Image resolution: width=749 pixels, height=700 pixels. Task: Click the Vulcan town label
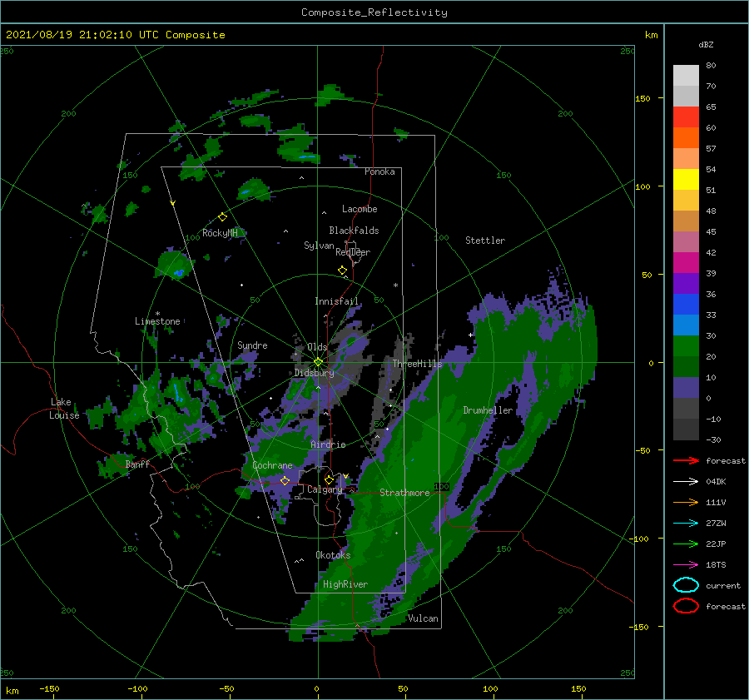click(423, 618)
